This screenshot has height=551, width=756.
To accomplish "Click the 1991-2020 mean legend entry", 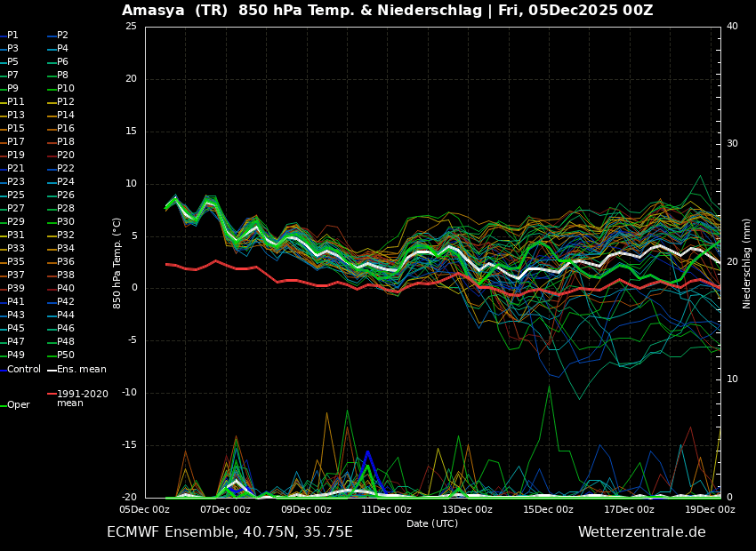I will point(78,398).
